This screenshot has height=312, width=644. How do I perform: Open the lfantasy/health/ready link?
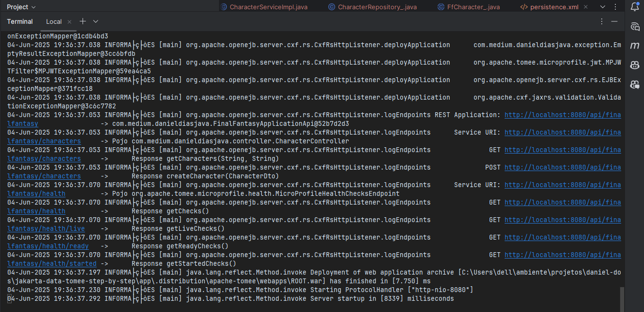click(48, 246)
